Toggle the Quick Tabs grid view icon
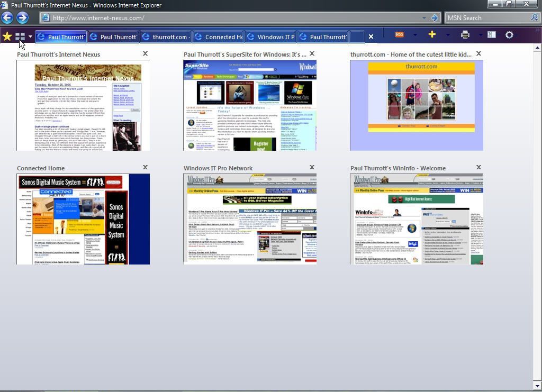Screen dimensions: 542x392 [20, 37]
